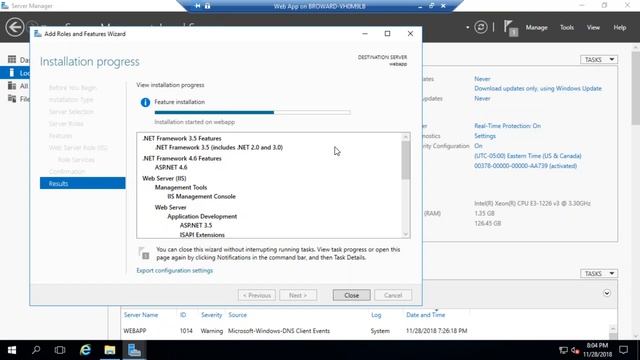Open the Windows Start menu
Image resolution: width=640 pixels, height=360 pixels.
12,350
